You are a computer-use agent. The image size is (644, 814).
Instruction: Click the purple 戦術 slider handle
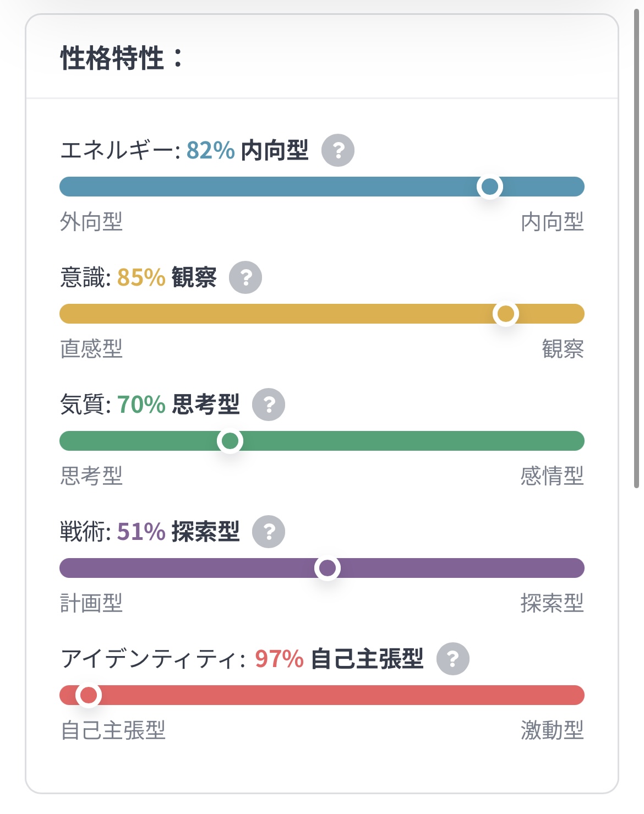(328, 568)
